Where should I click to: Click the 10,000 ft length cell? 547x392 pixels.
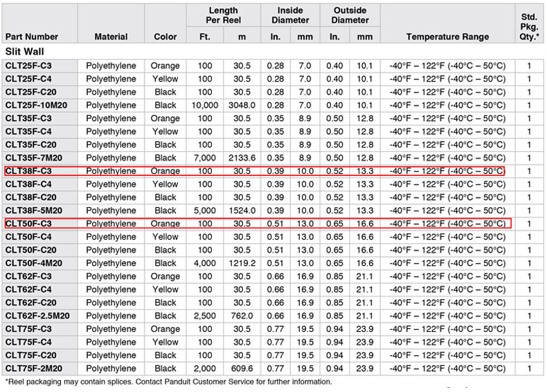[x=205, y=105]
